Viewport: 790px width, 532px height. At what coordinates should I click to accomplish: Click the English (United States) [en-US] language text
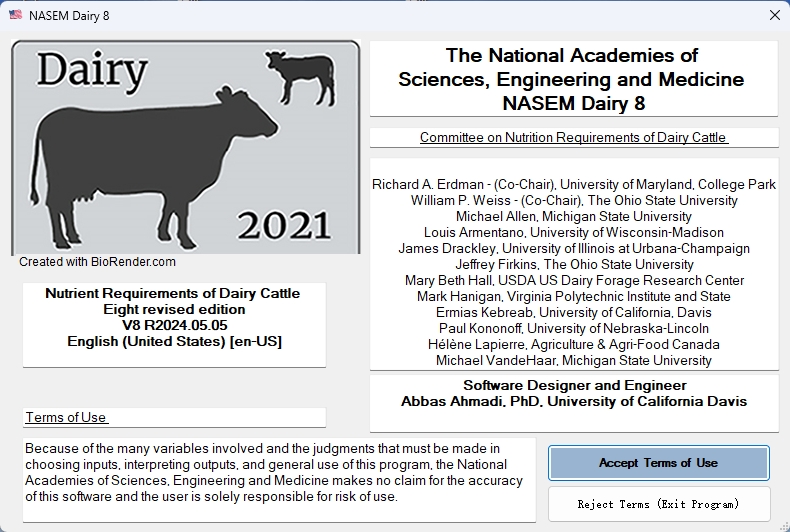click(x=174, y=341)
